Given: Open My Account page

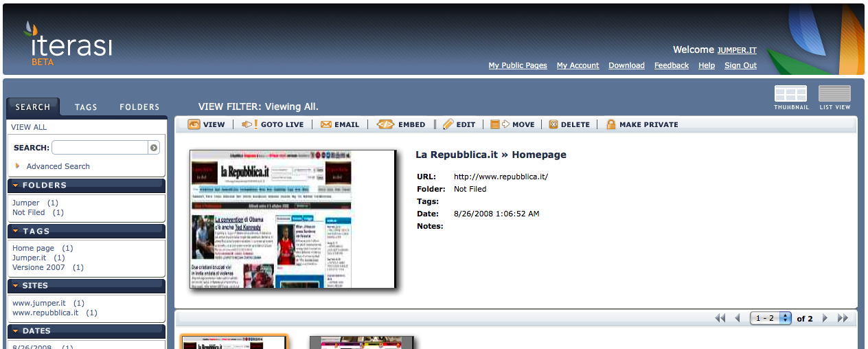Looking at the screenshot, I should coord(578,65).
